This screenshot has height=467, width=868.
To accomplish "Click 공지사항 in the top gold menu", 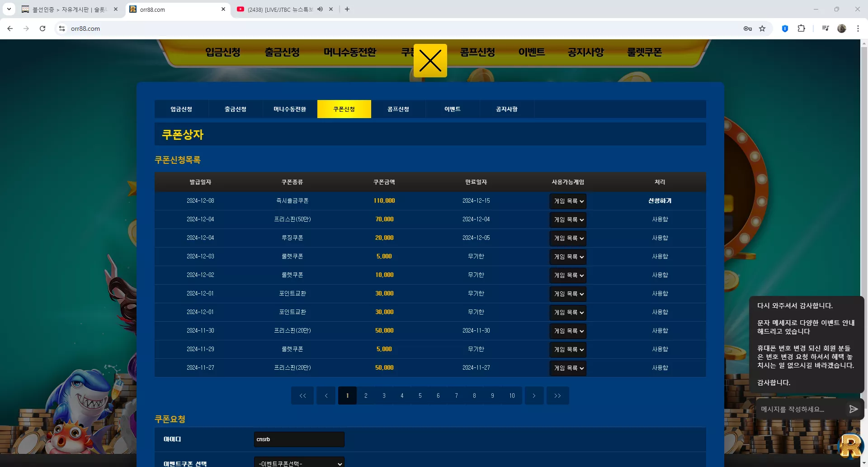I will 586,52.
